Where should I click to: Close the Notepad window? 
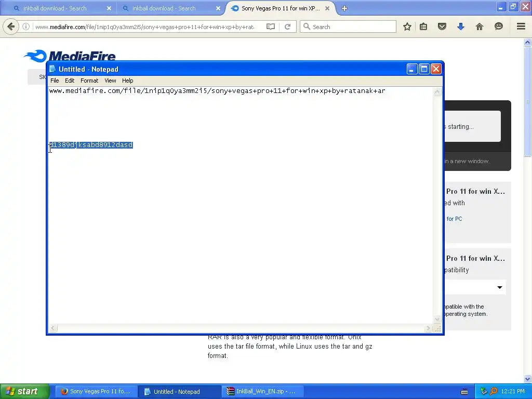point(436,69)
